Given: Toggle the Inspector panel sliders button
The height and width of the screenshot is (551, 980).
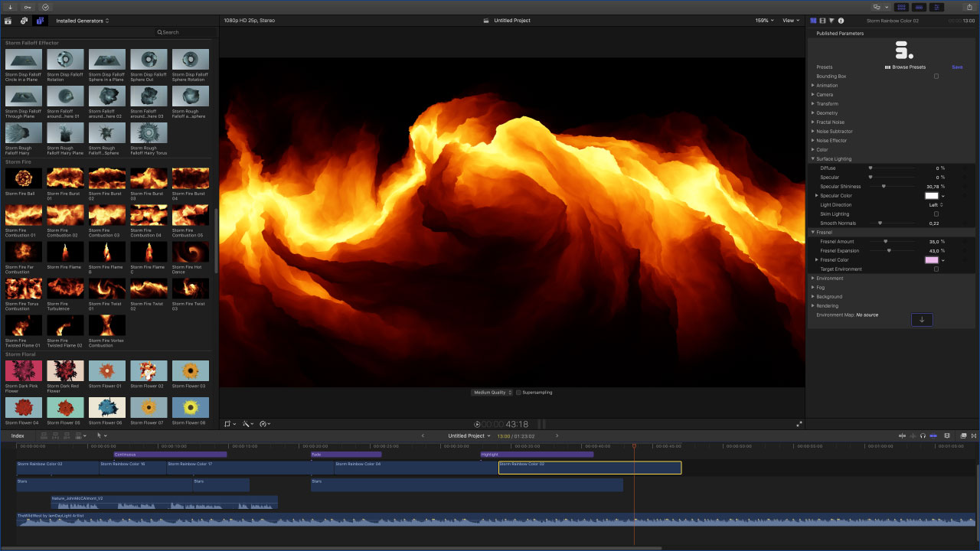Looking at the screenshot, I should pyautogui.click(x=937, y=7).
